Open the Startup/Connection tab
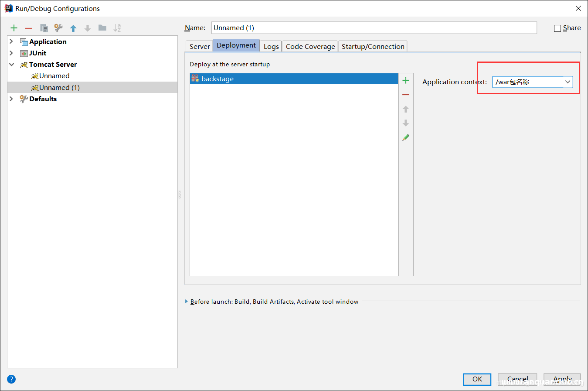 pyautogui.click(x=373, y=46)
